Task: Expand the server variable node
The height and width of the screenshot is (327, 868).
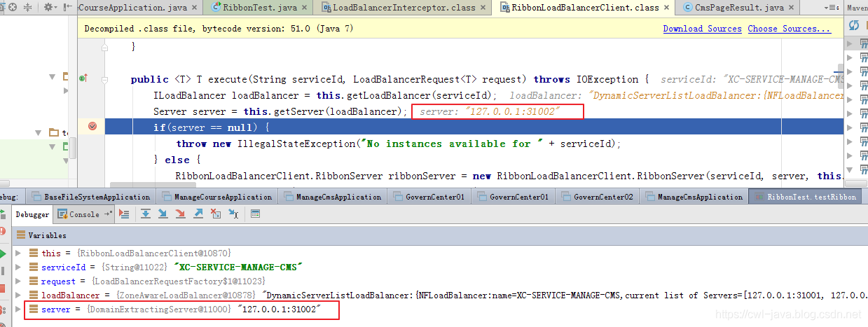Action: [x=19, y=309]
